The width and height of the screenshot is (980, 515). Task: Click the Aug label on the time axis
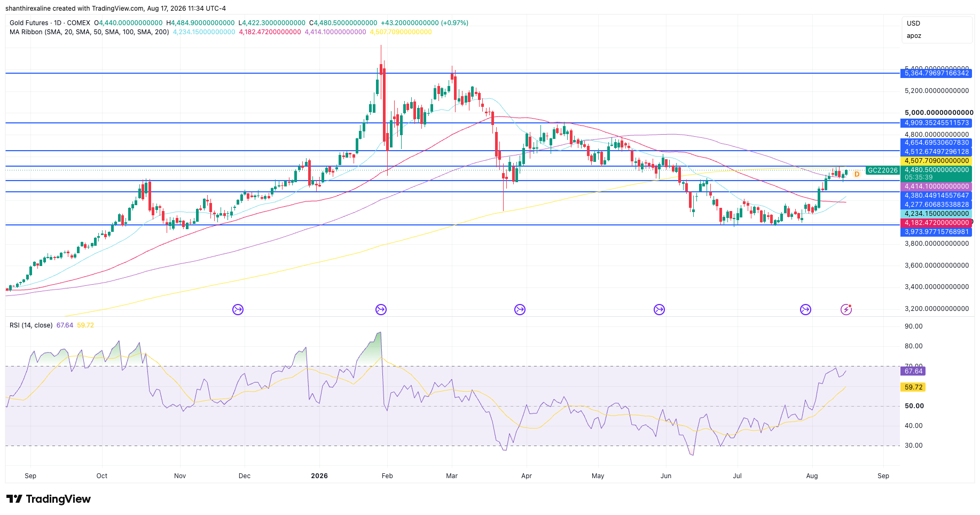pyautogui.click(x=812, y=476)
